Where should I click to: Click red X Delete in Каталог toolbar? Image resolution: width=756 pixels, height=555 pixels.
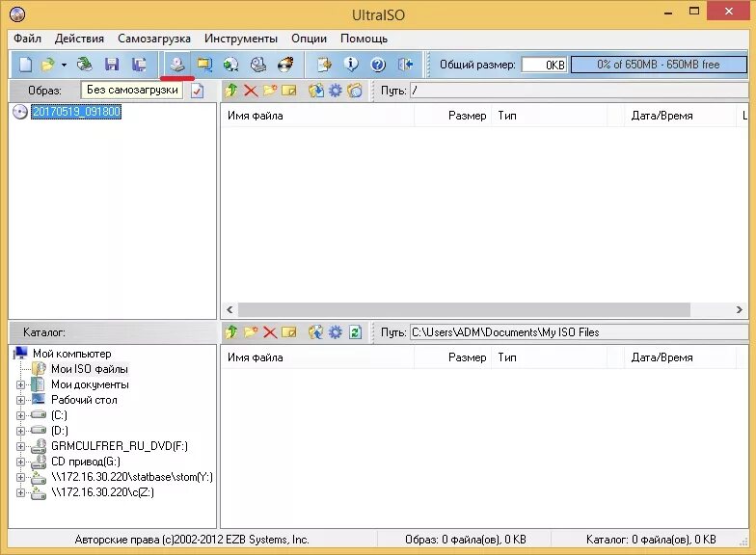[x=270, y=331]
